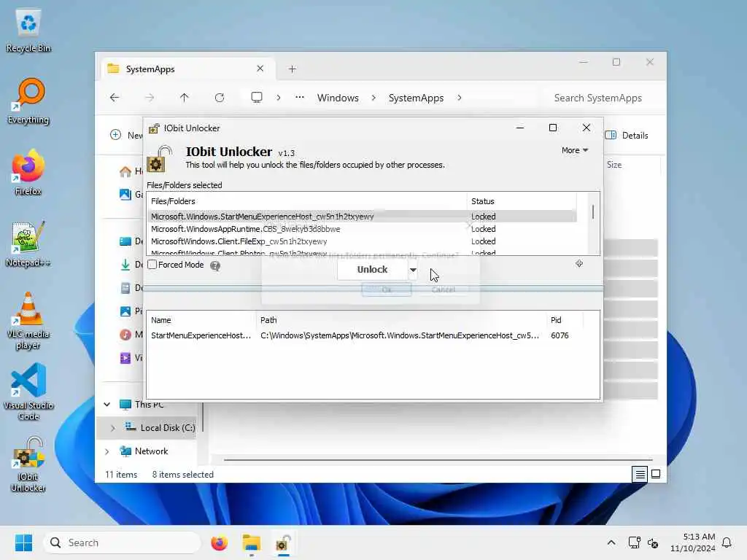Click the muted volume tray icon
The image size is (747, 560).
(653, 542)
